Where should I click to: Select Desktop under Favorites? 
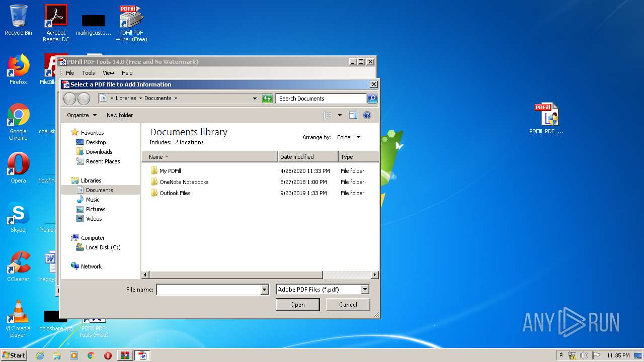96,142
